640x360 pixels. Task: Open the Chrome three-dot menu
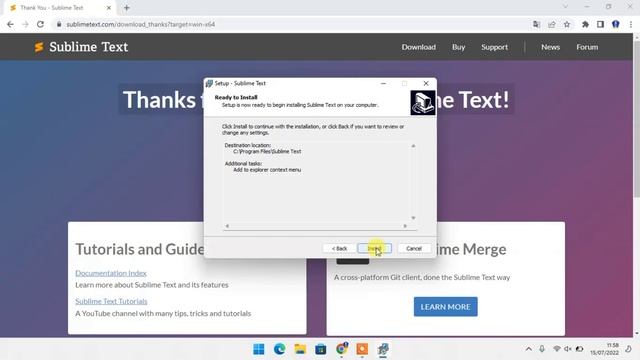pyautogui.click(x=631, y=24)
